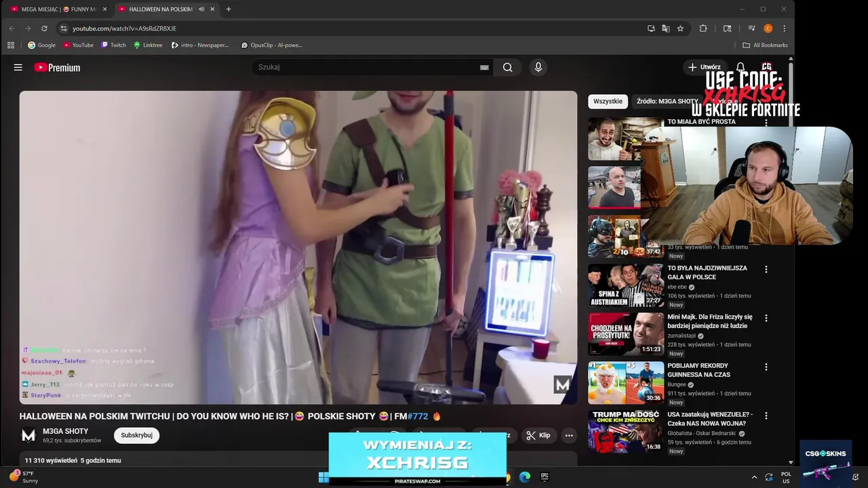Close the MEGA MIESIĄC tab
868x488 pixels.
click(x=104, y=9)
